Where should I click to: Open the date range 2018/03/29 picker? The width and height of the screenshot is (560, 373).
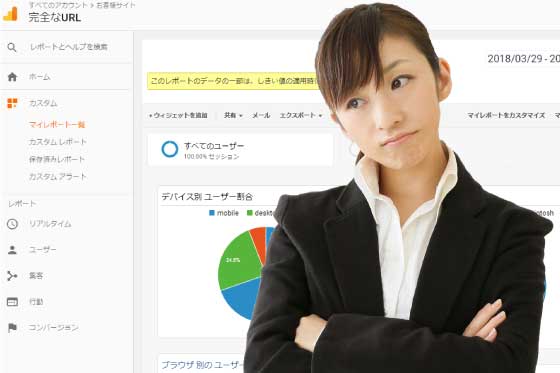[524, 59]
